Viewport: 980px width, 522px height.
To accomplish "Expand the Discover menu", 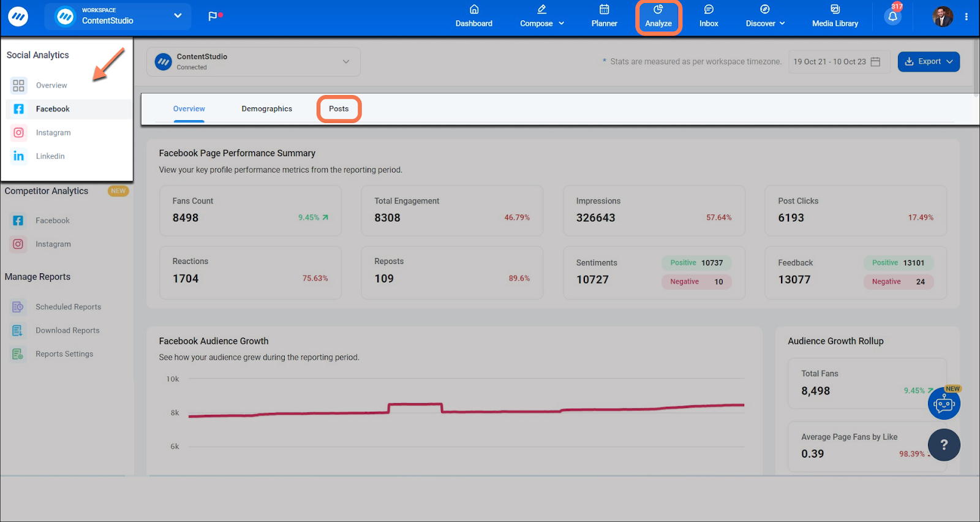I will coord(765,16).
